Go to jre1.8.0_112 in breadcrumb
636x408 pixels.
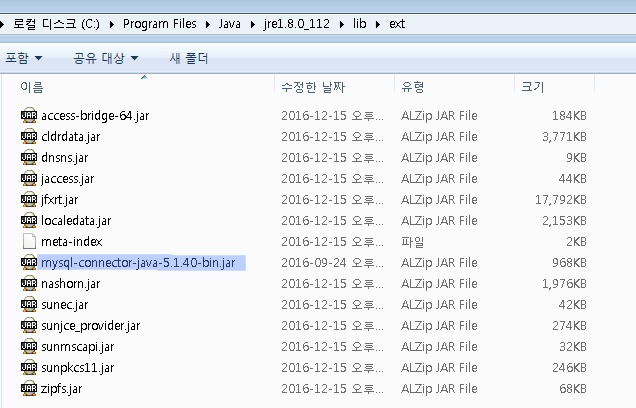click(296, 24)
